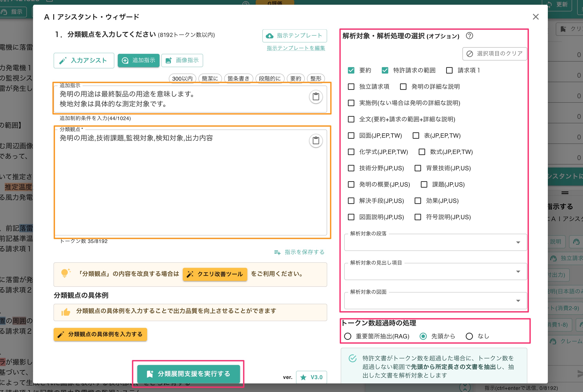Select 先頭から radio option
This screenshot has height=392, width=583.
coord(423,336)
